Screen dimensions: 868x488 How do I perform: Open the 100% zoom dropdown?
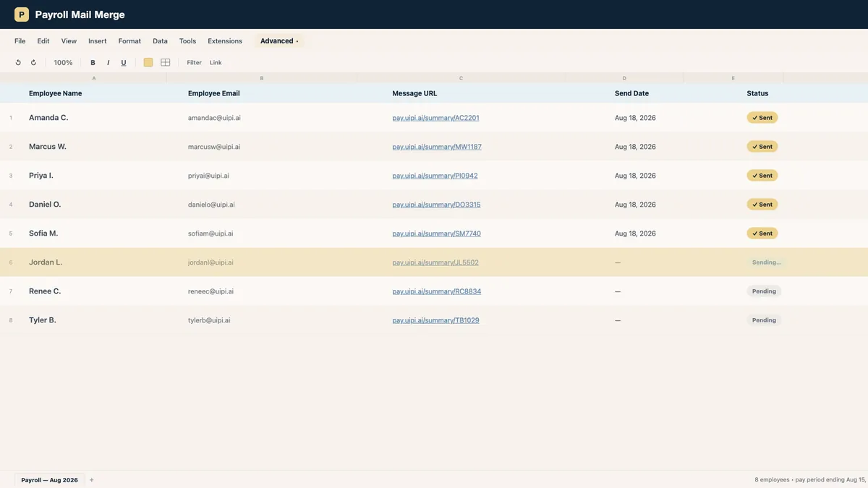[x=63, y=63]
